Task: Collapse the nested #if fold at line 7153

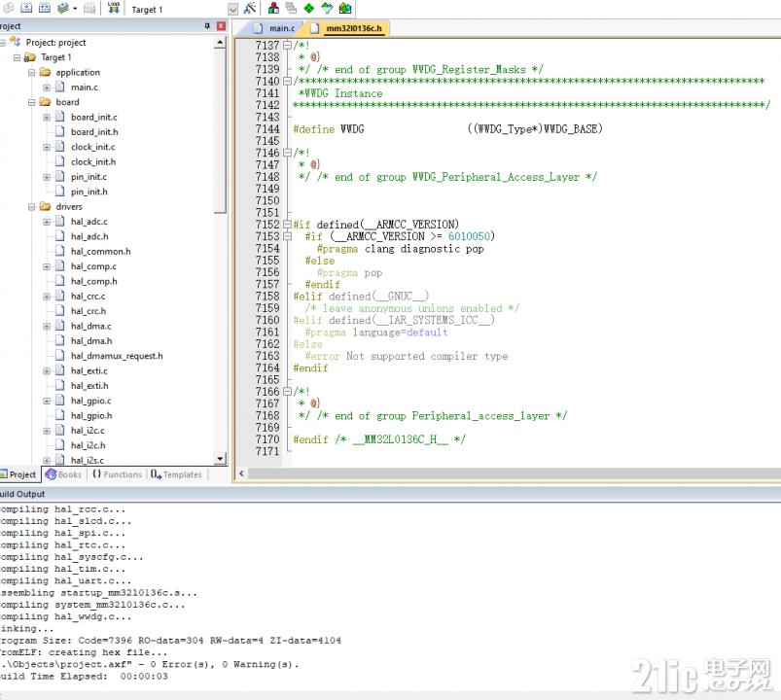Action: tap(287, 236)
